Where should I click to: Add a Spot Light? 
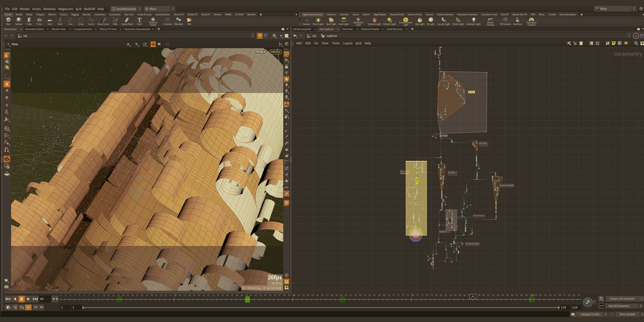click(331, 21)
